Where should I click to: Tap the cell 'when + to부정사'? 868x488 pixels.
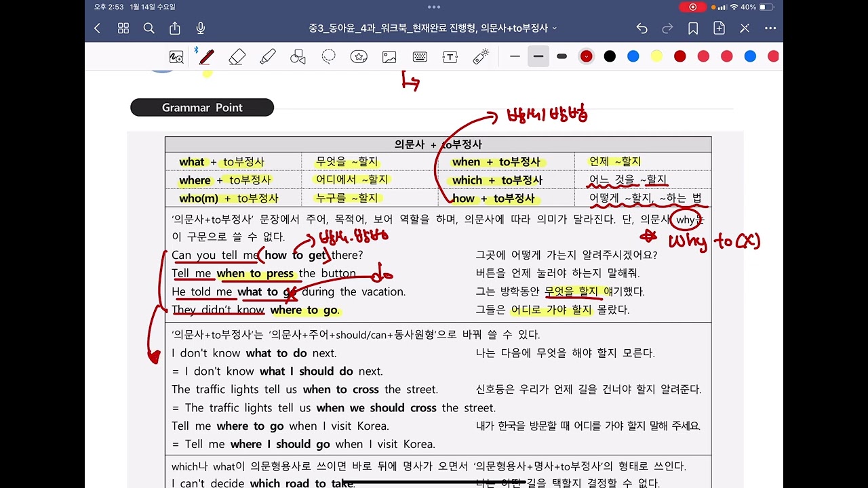point(496,161)
